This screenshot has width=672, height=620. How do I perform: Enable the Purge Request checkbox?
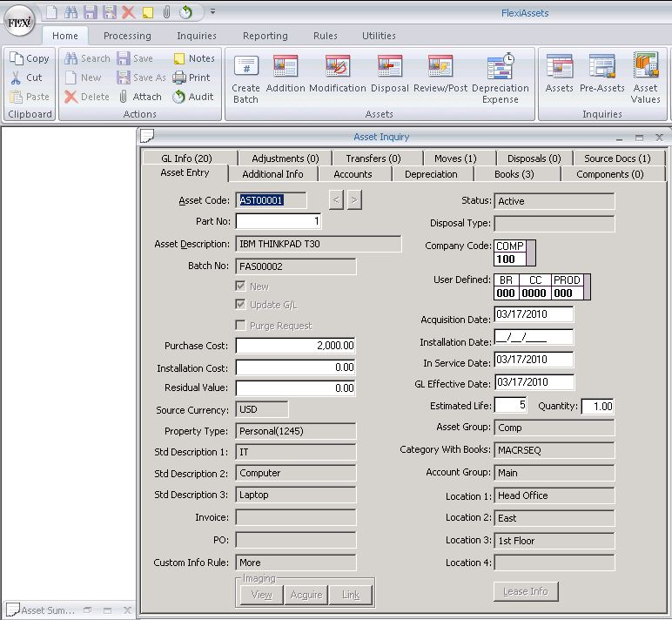point(241,325)
